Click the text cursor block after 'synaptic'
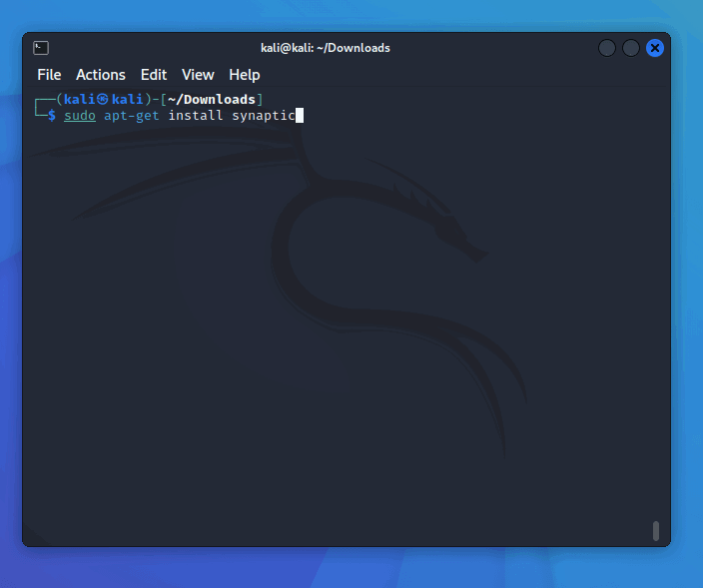The image size is (703, 588). [x=300, y=115]
